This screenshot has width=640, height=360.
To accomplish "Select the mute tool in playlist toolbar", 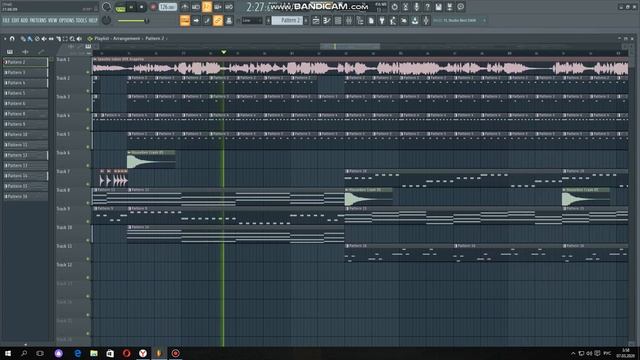I will pyautogui.click(x=44, y=39).
